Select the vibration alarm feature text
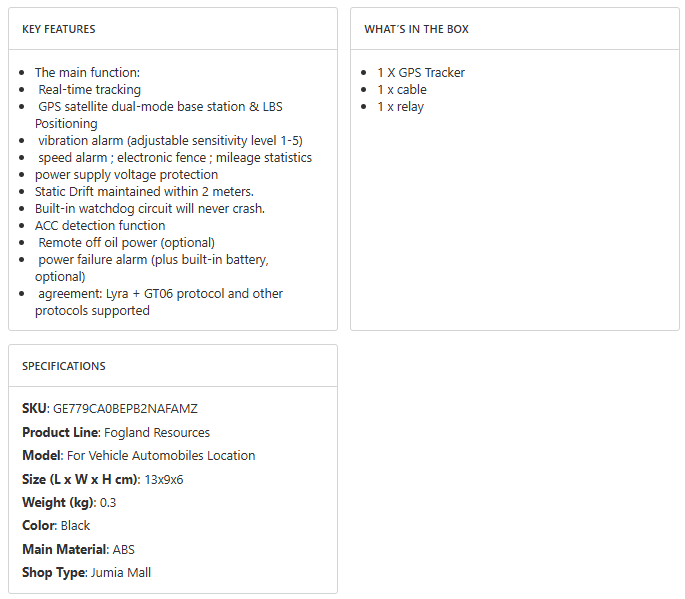685x599 pixels. point(170,141)
